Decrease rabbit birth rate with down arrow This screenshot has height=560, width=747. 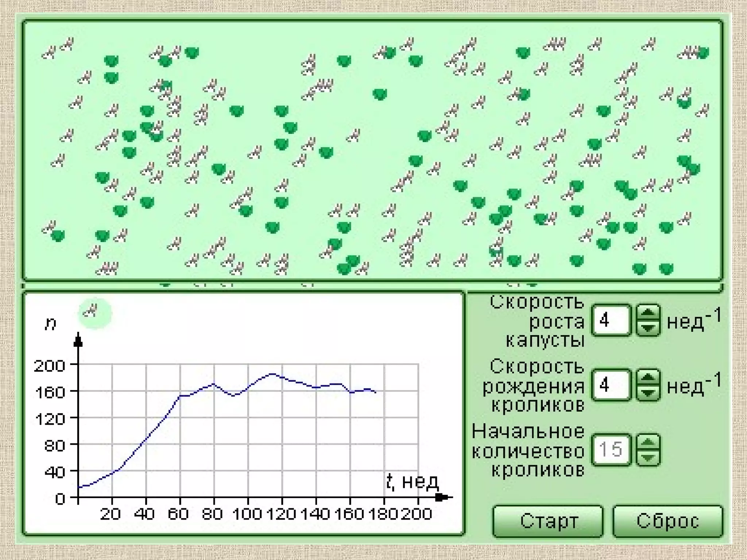point(648,393)
